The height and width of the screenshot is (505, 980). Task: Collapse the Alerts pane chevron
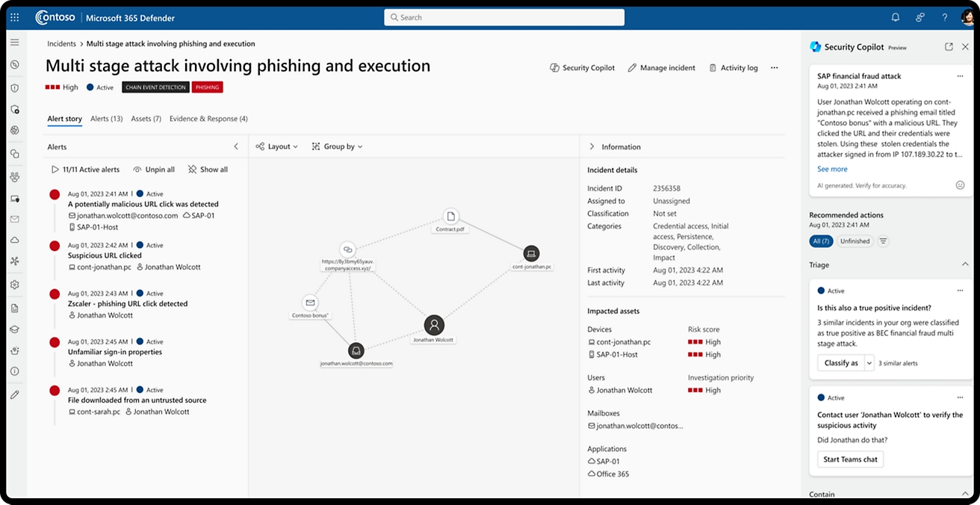pos(236,146)
